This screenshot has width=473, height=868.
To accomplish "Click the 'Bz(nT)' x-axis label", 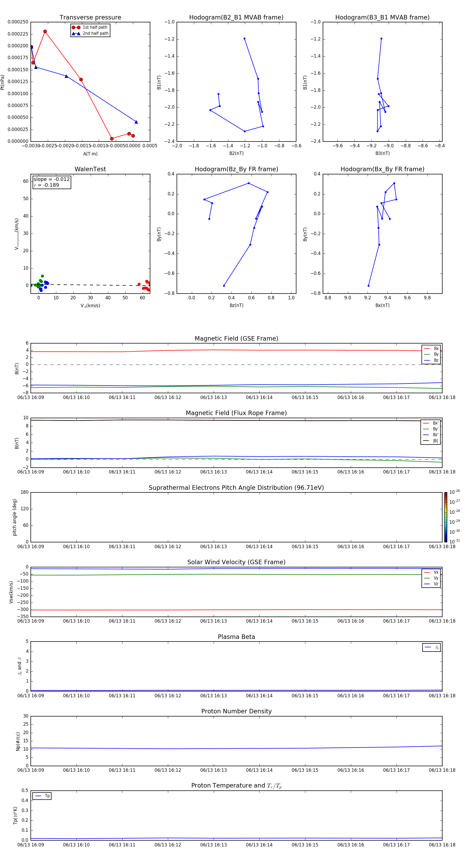I will [236, 305].
